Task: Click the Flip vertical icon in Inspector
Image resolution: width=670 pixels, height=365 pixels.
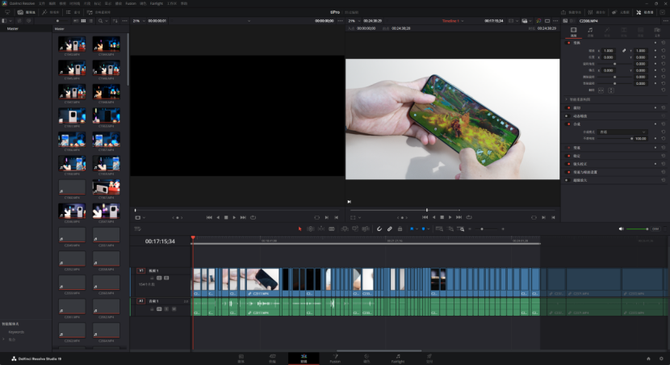Action: (611, 90)
